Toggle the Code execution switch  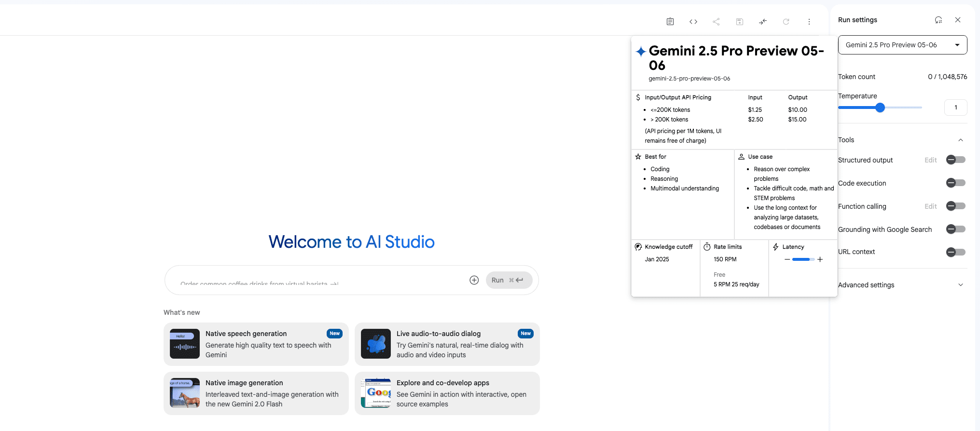(x=956, y=183)
